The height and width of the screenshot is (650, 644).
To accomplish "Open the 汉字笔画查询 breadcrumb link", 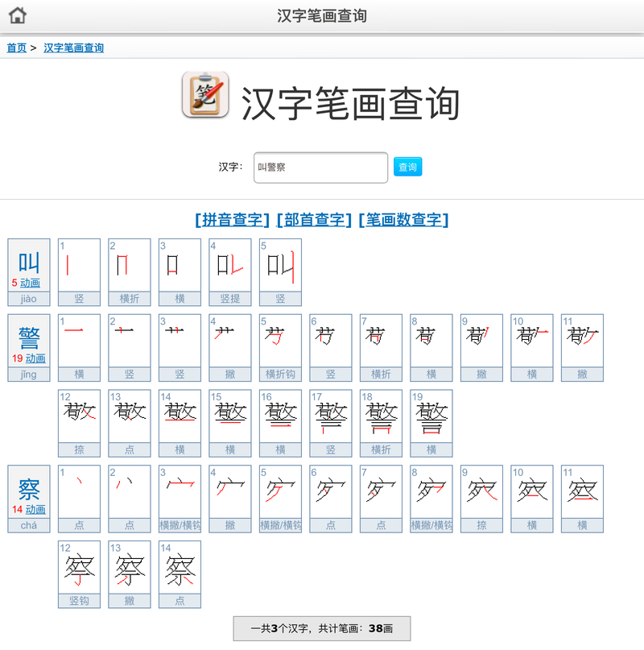I will tap(73, 48).
